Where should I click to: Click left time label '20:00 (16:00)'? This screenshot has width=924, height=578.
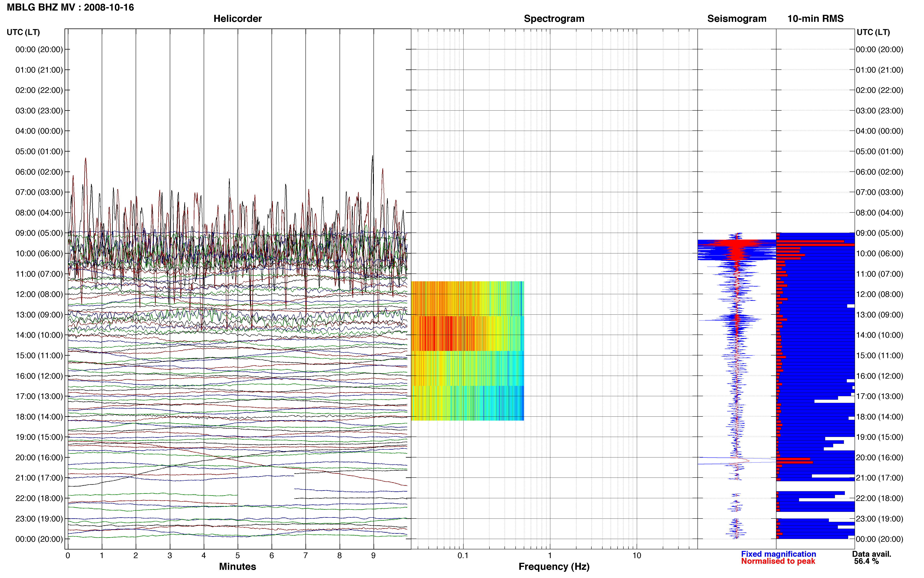pyautogui.click(x=39, y=458)
